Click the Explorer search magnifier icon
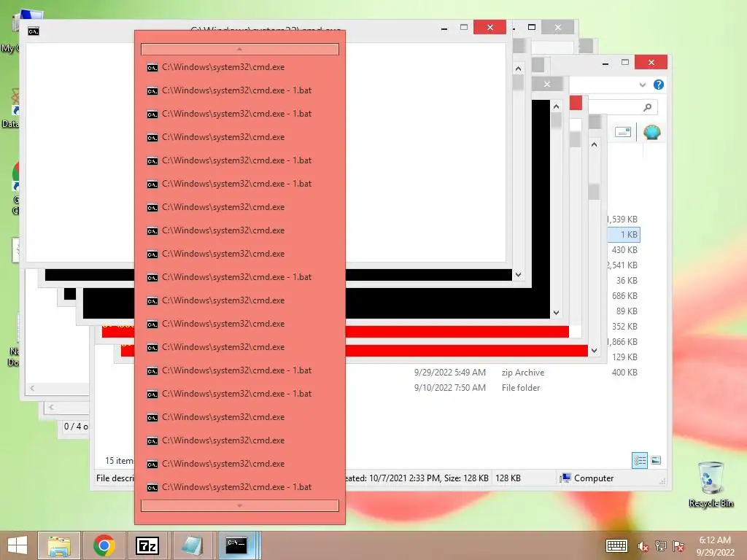This screenshot has height=560, width=747. click(647, 108)
